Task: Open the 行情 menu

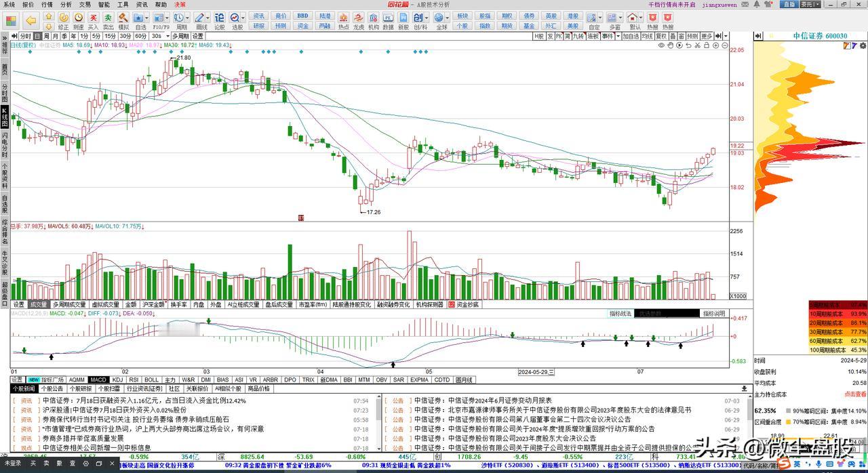Action: point(47,4)
